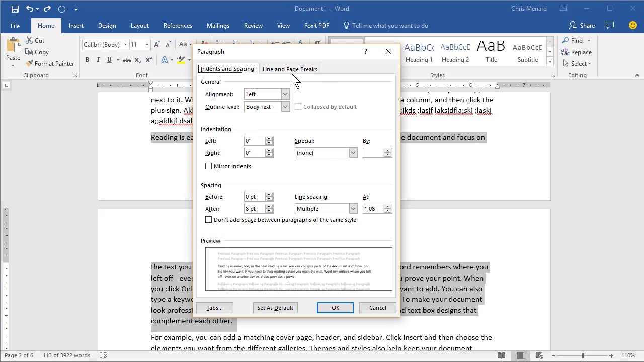This screenshot has height=362, width=644.
Task: Apply Superscript formatting
Action: click(x=148, y=60)
